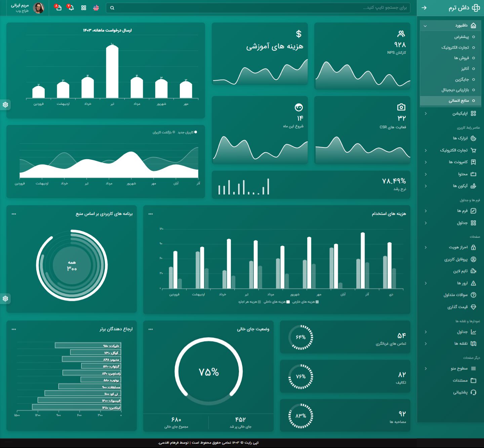Click the dashboard home icon
The width and height of the screenshot is (484, 448).
tap(473, 26)
